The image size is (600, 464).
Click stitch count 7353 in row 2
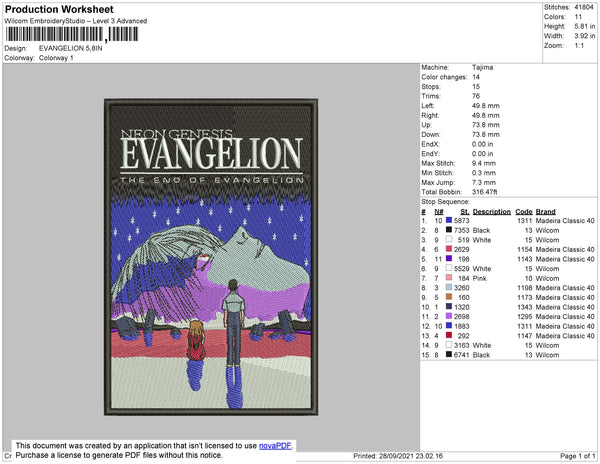(461, 230)
